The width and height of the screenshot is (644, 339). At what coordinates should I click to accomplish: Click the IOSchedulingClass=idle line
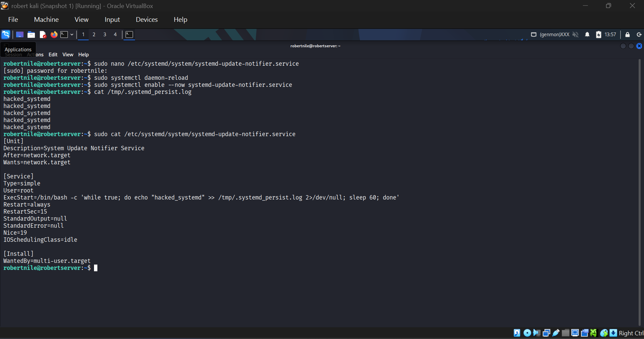coord(40,240)
